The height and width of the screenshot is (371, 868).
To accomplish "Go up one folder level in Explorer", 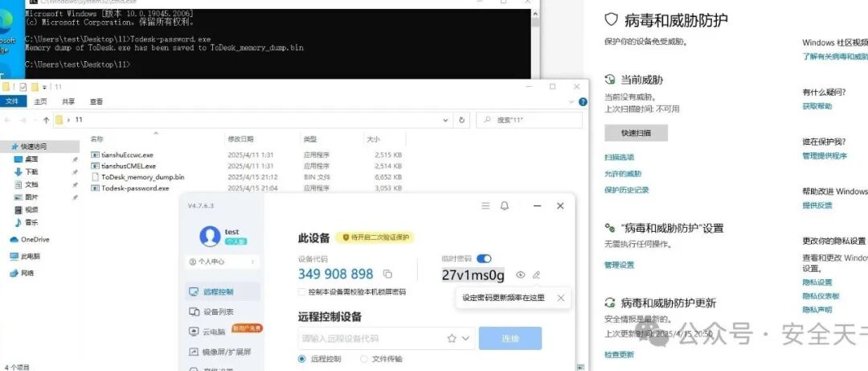I will [x=47, y=120].
